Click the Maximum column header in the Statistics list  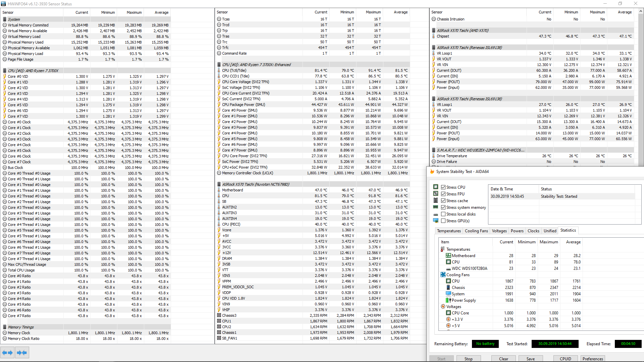coord(549,242)
